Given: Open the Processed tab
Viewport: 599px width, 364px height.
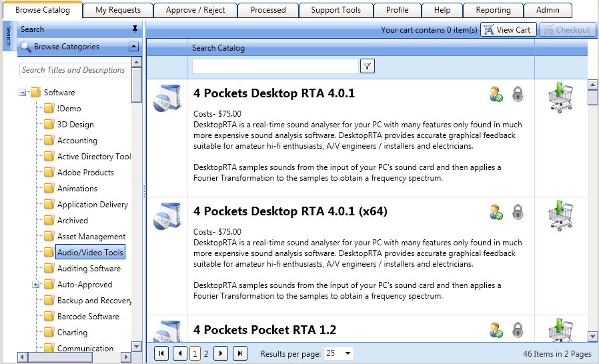Looking at the screenshot, I should [x=267, y=10].
